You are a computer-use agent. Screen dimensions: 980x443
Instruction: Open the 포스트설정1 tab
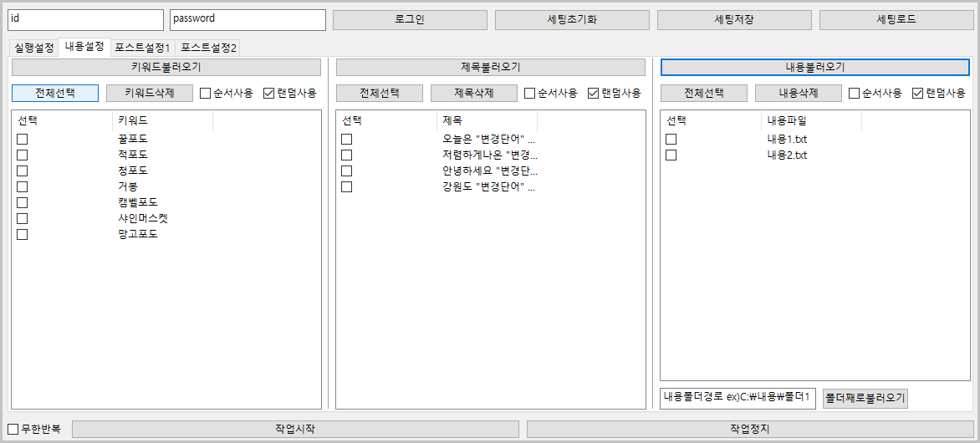click(142, 48)
